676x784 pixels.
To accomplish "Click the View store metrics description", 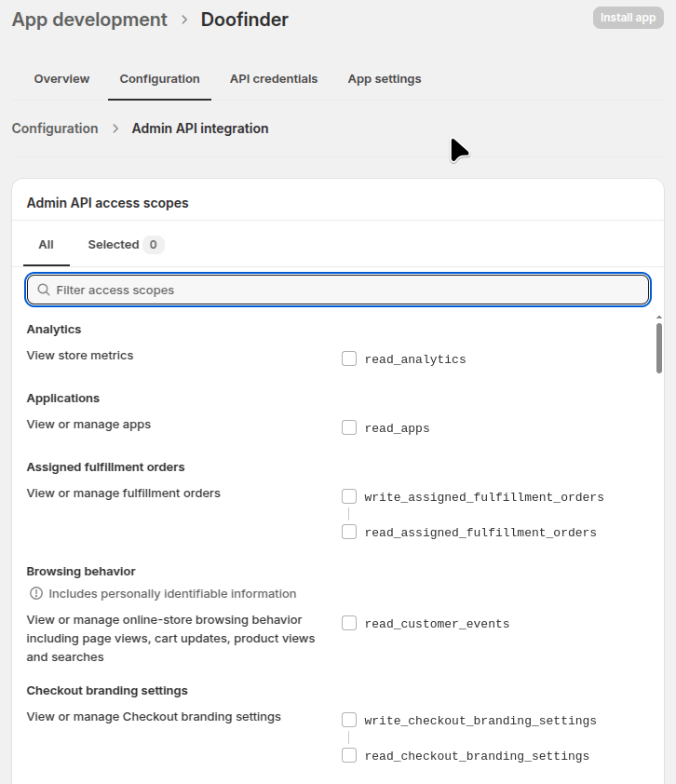I will (80, 355).
